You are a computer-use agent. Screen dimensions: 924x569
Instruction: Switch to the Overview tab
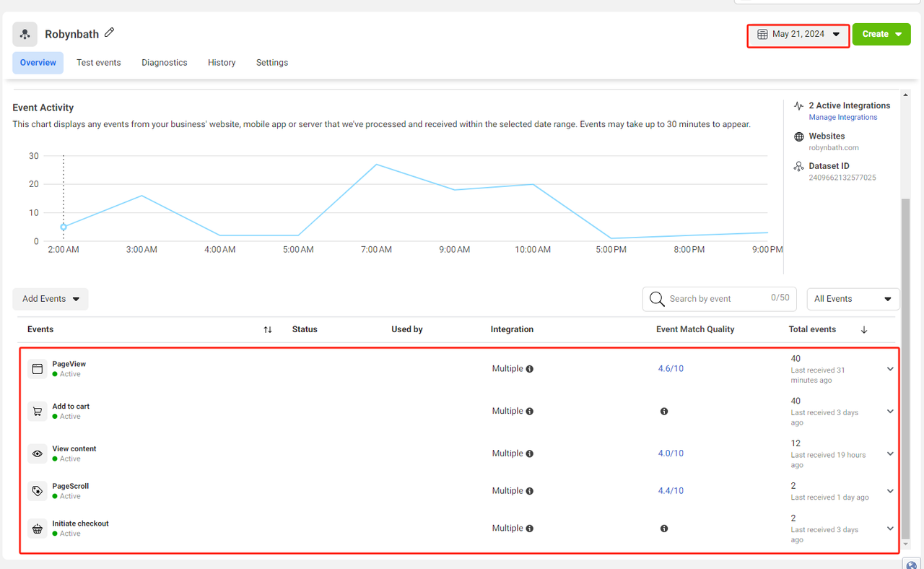pyautogui.click(x=38, y=63)
